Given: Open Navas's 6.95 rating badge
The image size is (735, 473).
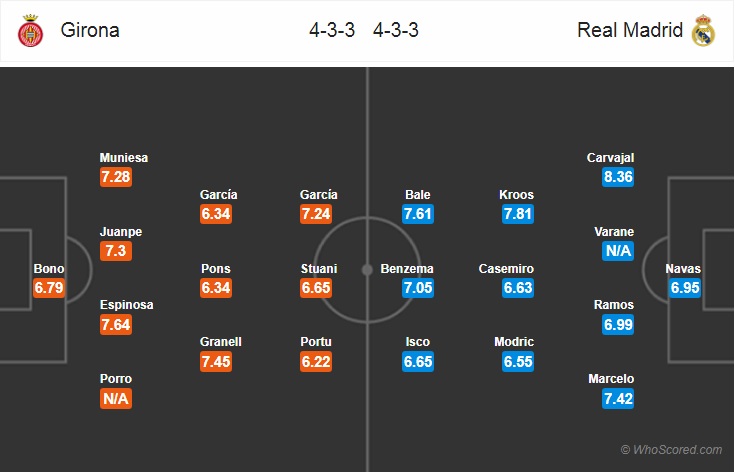Looking at the screenshot, I should click(685, 288).
